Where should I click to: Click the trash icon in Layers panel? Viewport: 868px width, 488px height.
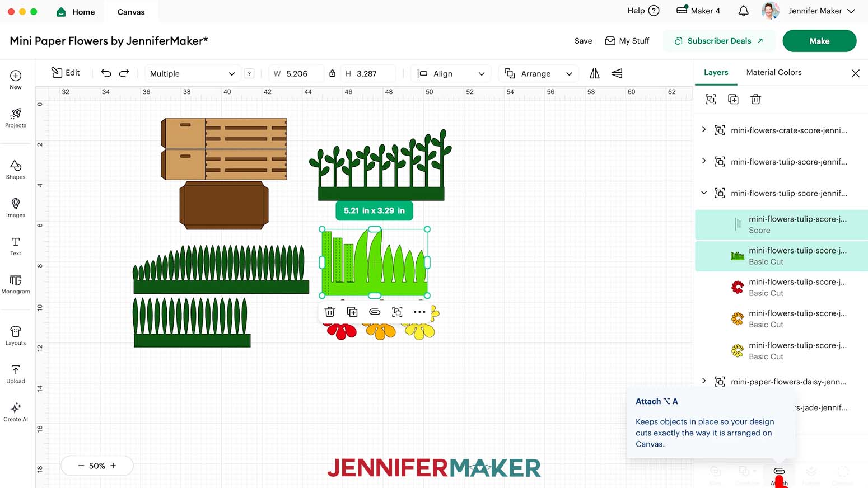[x=755, y=99]
